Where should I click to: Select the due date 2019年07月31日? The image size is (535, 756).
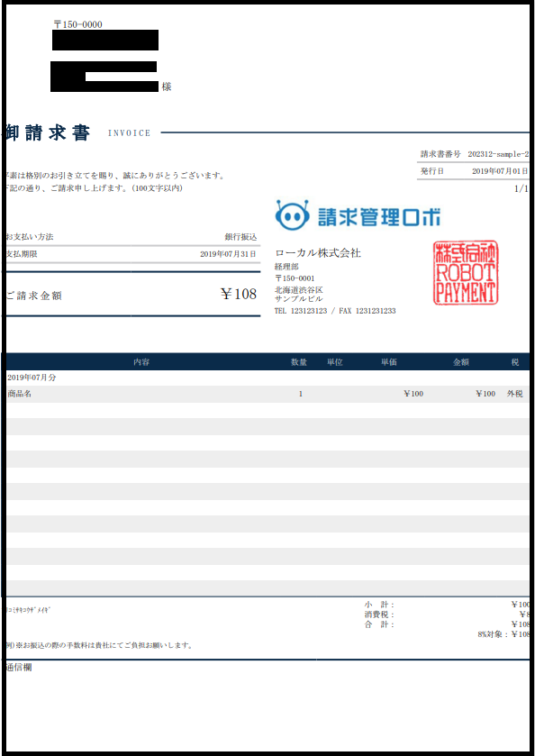[x=229, y=254]
